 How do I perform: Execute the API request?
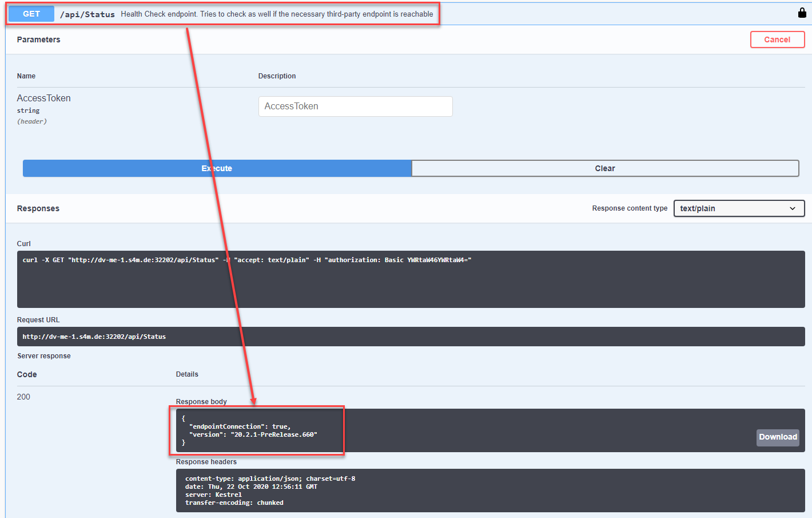tap(217, 168)
